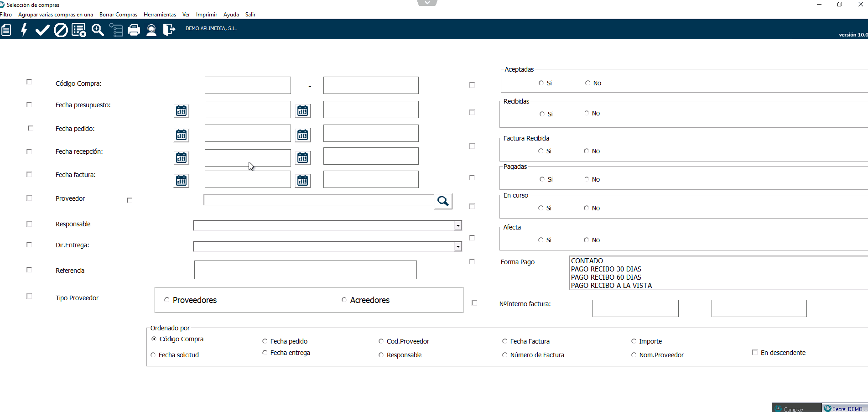Select PAGO RECIBO 30 DIAS in Forma Pago list

click(606, 269)
